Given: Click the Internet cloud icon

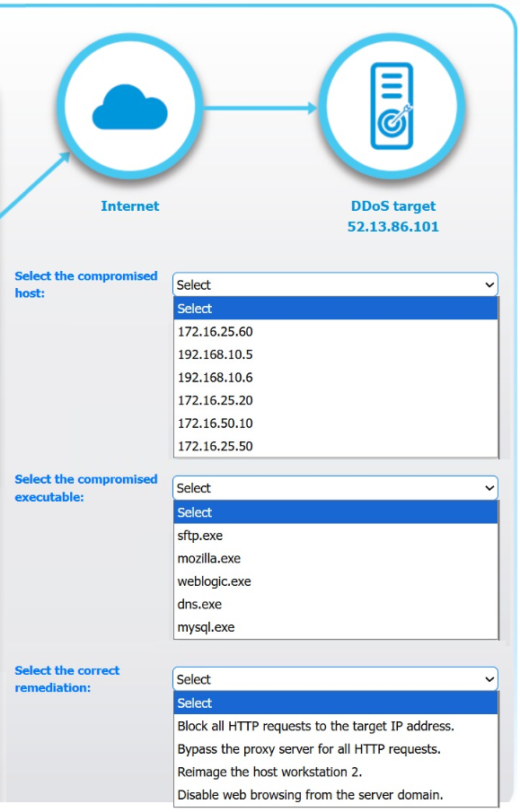Looking at the screenshot, I should coord(129,107).
